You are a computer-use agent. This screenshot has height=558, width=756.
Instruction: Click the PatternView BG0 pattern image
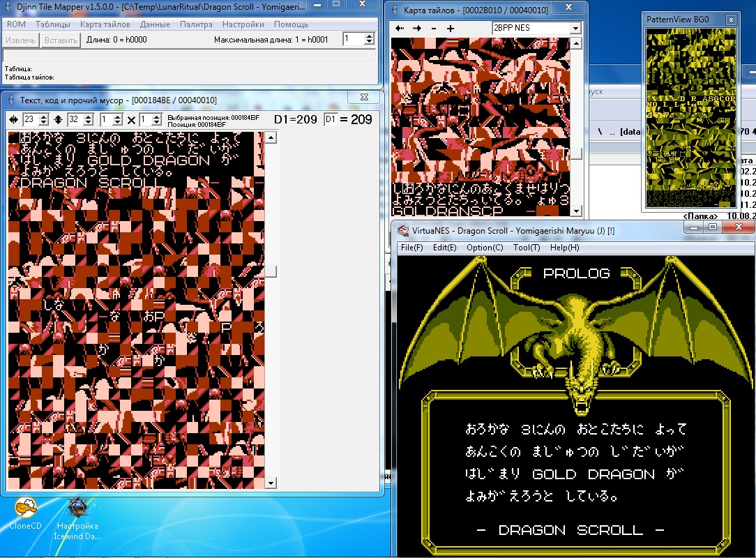click(x=691, y=118)
